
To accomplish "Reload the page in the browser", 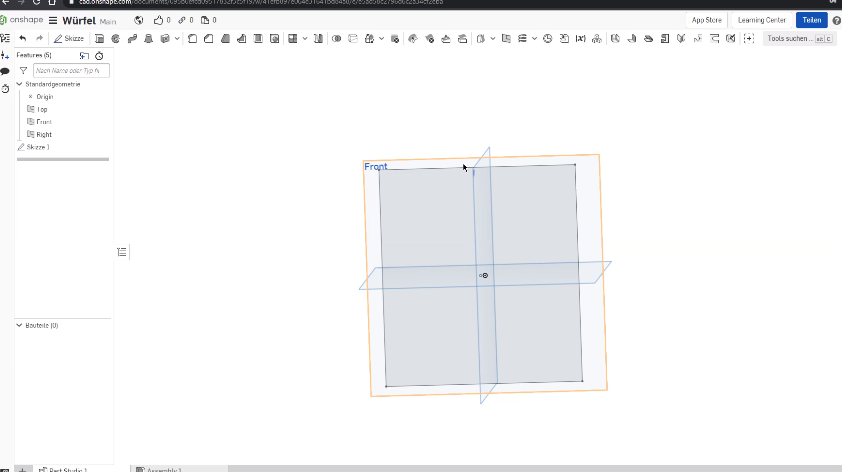I will click(37, 2).
